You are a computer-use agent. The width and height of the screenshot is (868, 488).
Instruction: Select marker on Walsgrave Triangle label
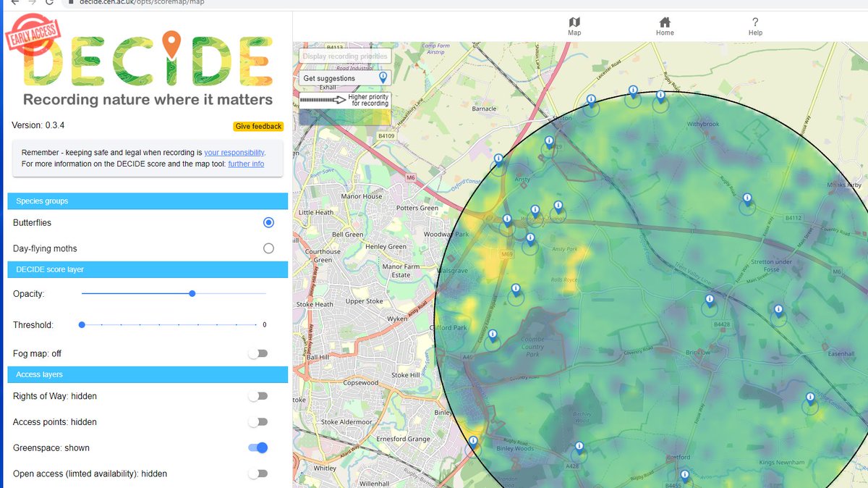[535, 212]
